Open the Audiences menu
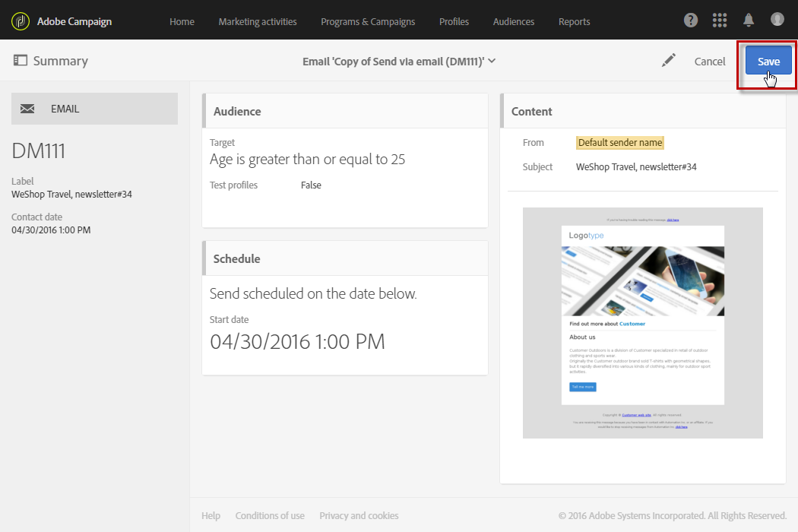The width and height of the screenshot is (798, 532). [x=514, y=22]
